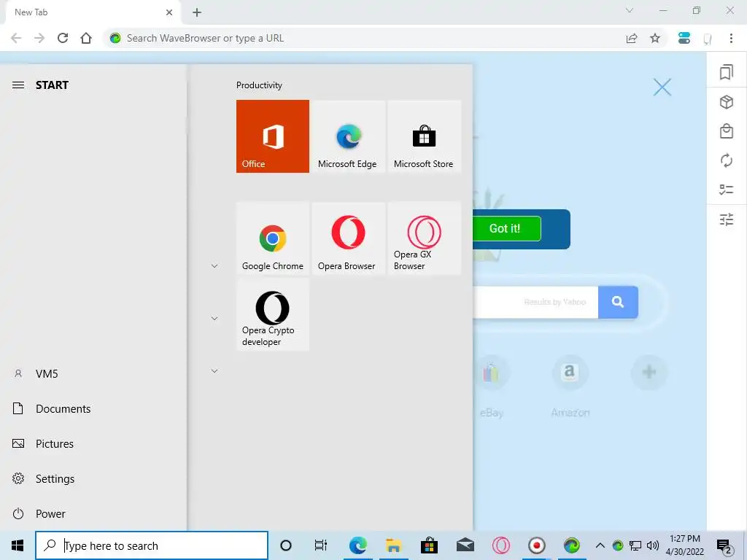Open the cube sidebar icon
This screenshot has height=560, width=747.
tap(727, 102)
